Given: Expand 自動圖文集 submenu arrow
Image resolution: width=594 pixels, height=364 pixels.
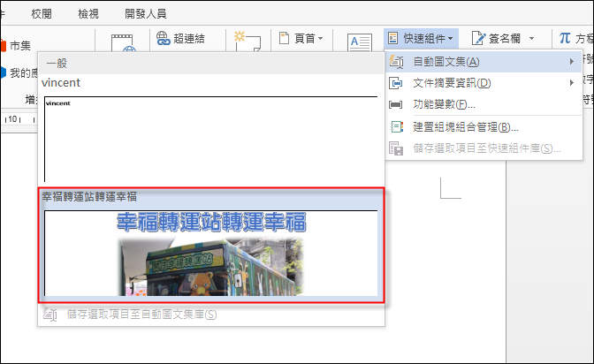Looking at the screenshot, I should click(572, 61).
